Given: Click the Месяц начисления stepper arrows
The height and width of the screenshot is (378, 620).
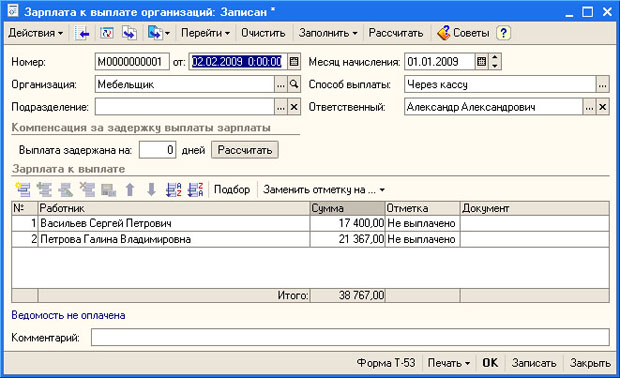Looking at the screenshot, I should (x=495, y=62).
